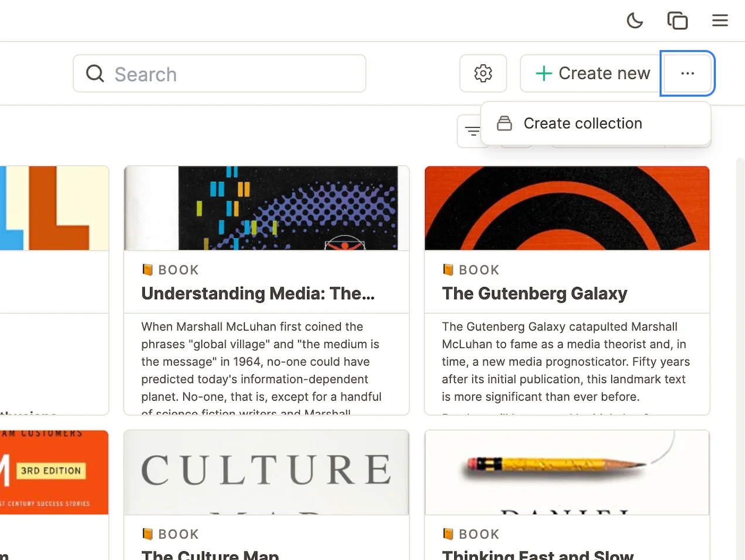Click the overlapping windows icon at top
Viewport: 745px width, 560px height.
pos(677,21)
